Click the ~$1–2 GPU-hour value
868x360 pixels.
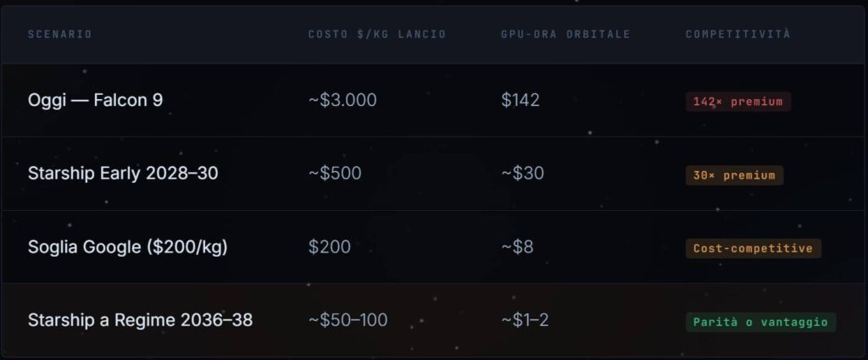(x=525, y=321)
